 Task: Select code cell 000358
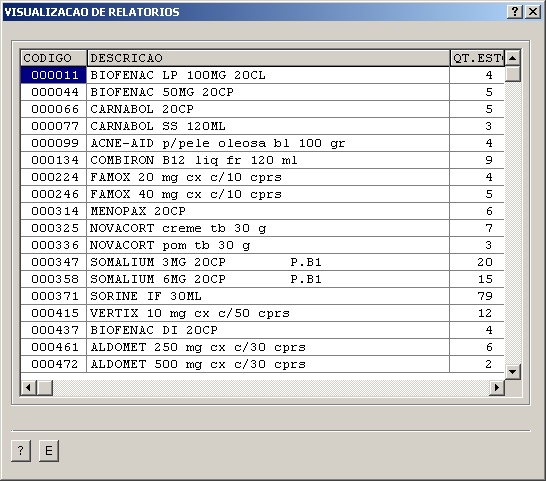(x=54, y=279)
